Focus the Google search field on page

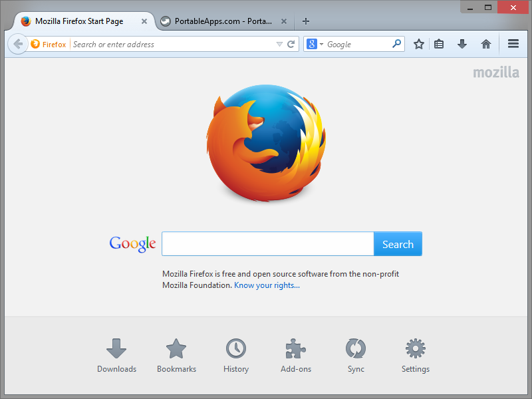point(268,244)
